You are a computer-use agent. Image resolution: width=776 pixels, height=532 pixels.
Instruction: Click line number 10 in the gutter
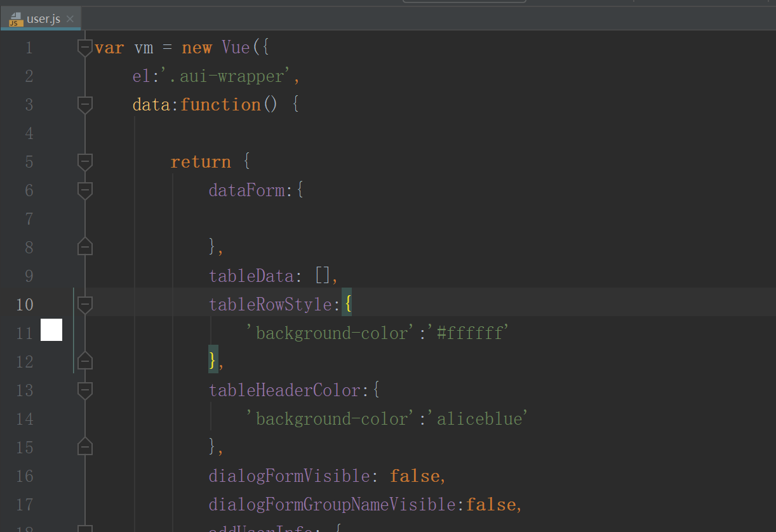coord(24,305)
